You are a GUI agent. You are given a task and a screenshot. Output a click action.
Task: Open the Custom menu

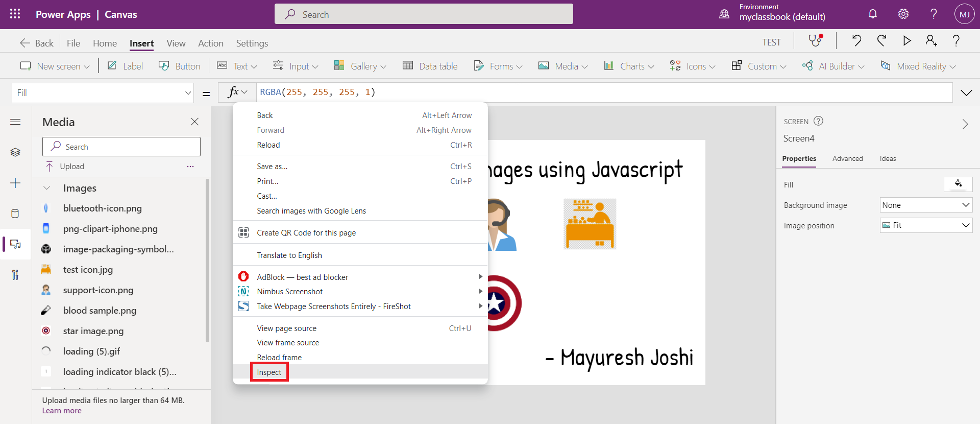click(x=758, y=66)
